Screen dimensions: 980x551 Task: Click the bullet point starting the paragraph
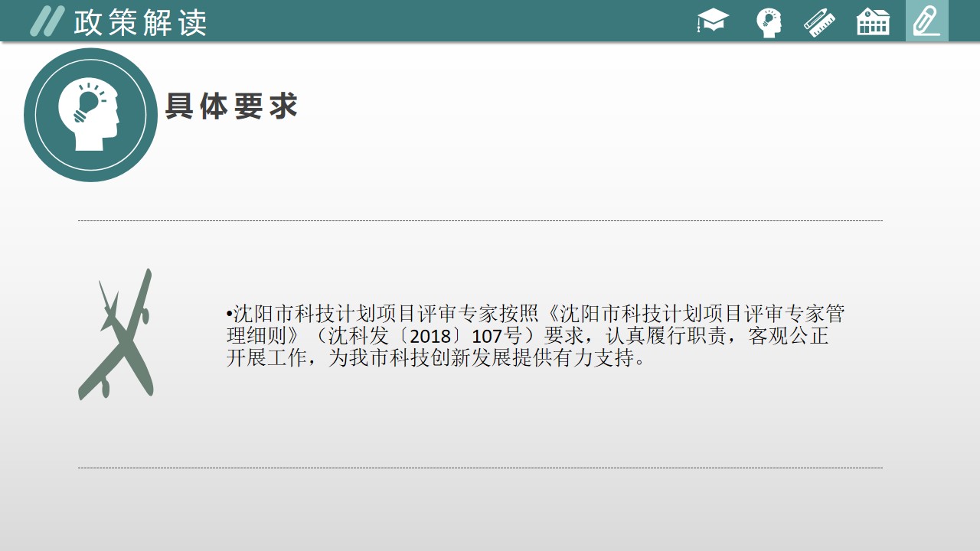(229, 314)
